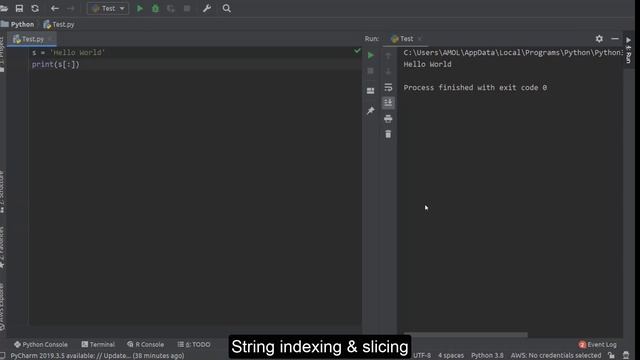640x360 pixels.
Task: Open the Favorites sidebar tool window
Action: (2, 248)
